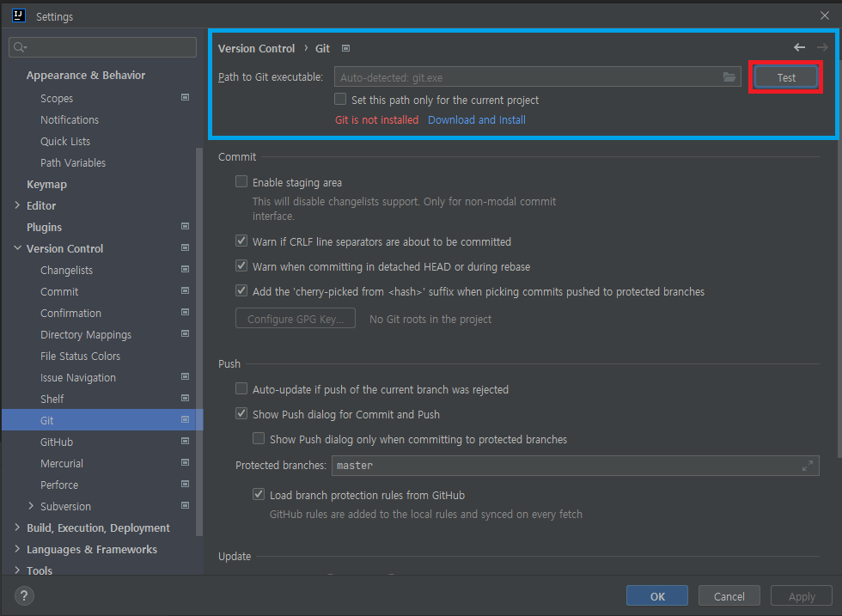Open Appearance & Behavior settings

[86, 76]
